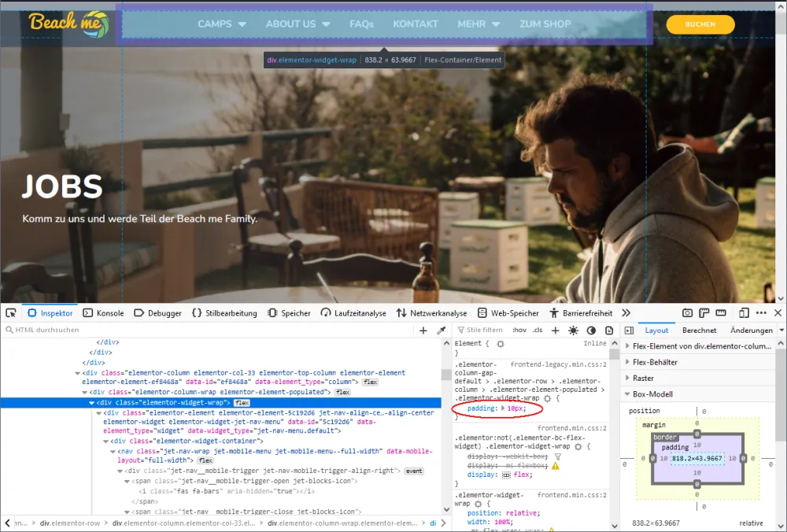Pick a color with the eyedropper
The width and height of the screenshot is (787, 532).
[442, 331]
